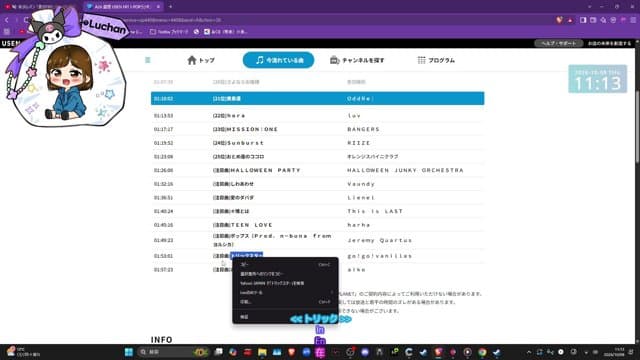
Task: Toggle the browser sidebar panel icon
Action: point(583,20)
